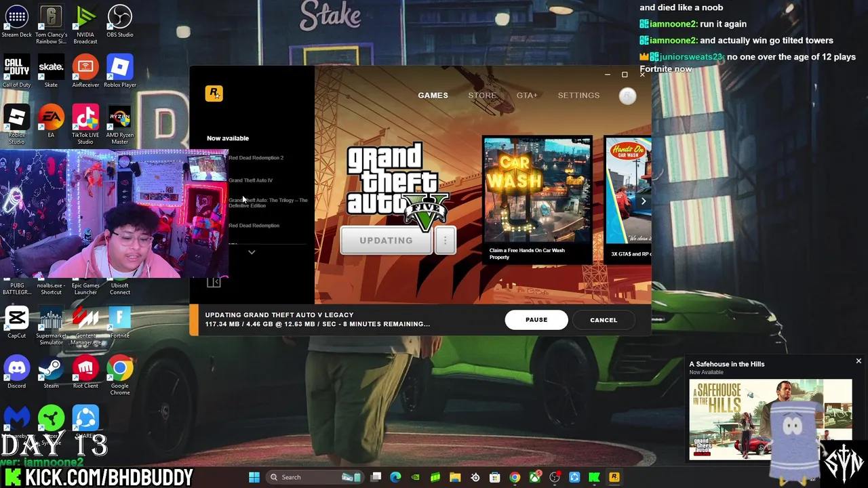Open OBS Studio desktop shortcut

pos(120,22)
